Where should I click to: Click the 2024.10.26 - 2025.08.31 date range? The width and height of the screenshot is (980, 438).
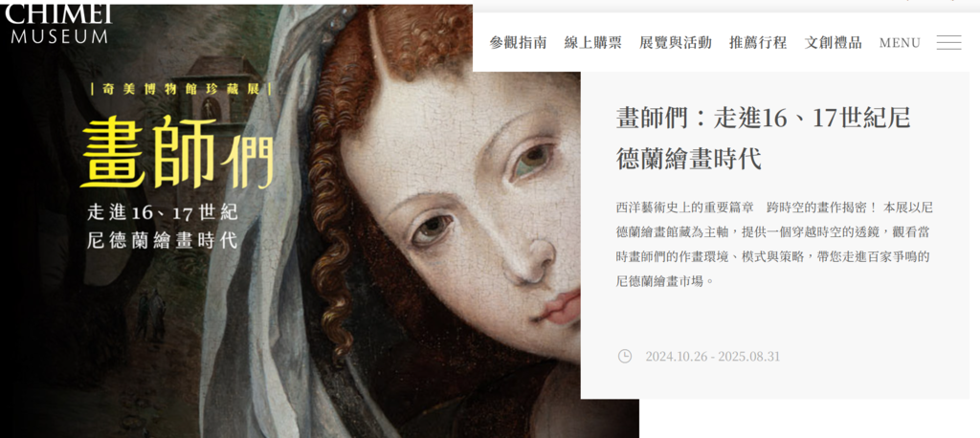712,357
